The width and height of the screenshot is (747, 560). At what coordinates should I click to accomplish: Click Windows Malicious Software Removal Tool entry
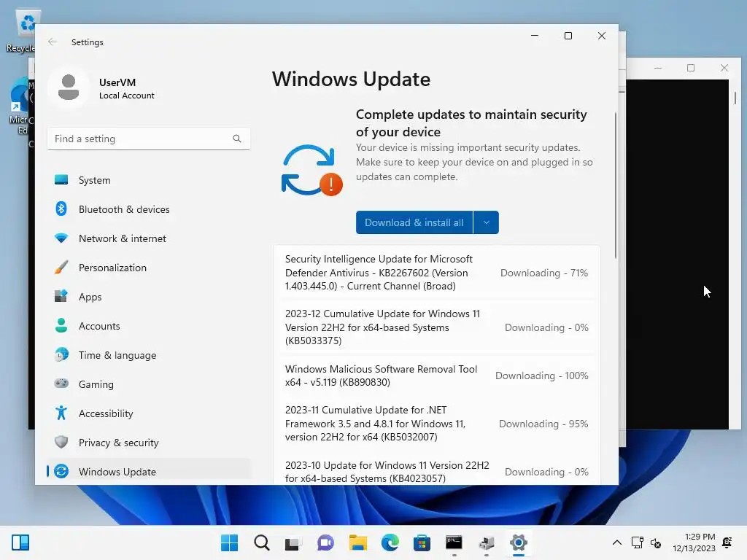(x=437, y=376)
